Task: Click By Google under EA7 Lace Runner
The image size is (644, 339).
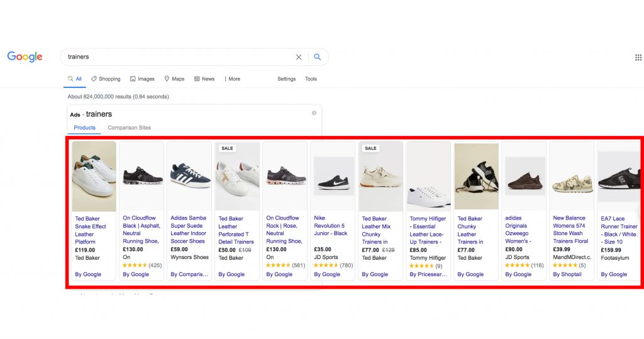Action: 614,274
